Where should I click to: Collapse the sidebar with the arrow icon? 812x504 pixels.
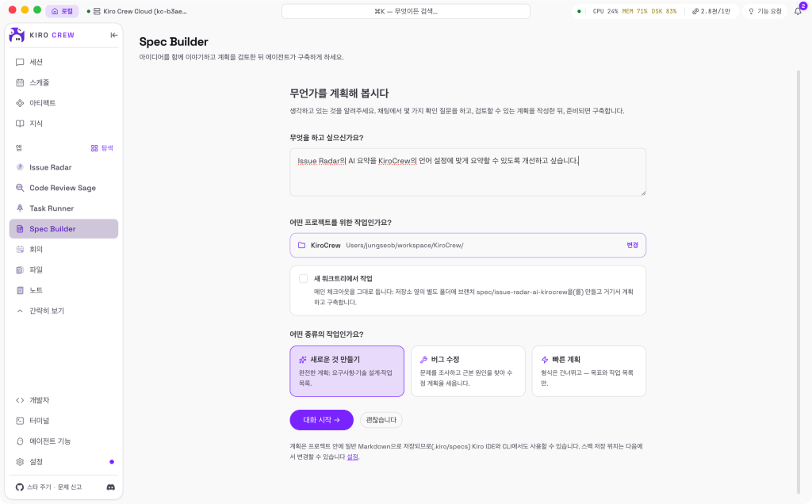pyautogui.click(x=114, y=35)
